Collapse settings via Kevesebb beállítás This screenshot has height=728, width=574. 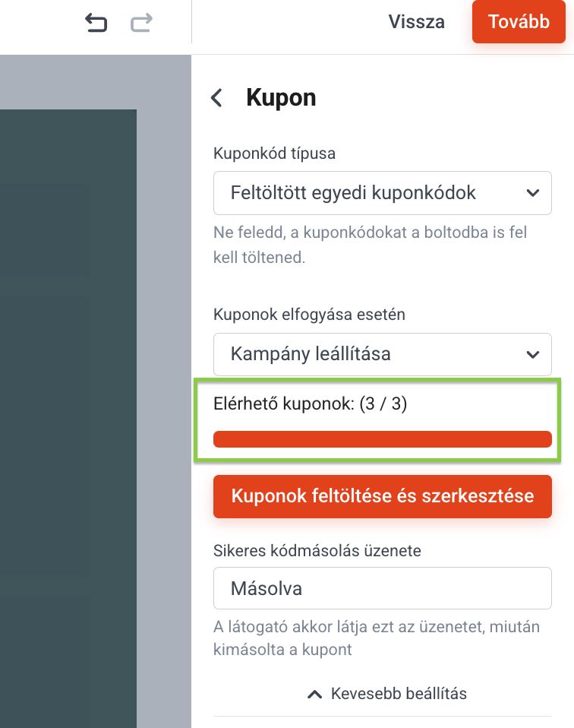pos(387,694)
